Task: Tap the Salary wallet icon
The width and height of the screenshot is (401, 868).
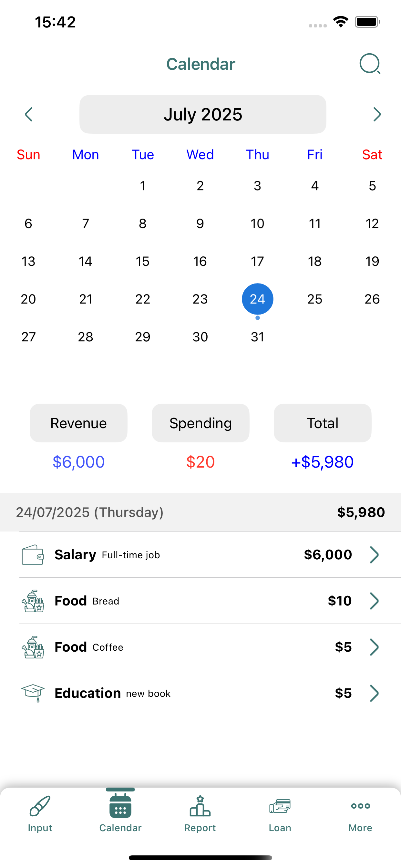Action: (x=33, y=555)
